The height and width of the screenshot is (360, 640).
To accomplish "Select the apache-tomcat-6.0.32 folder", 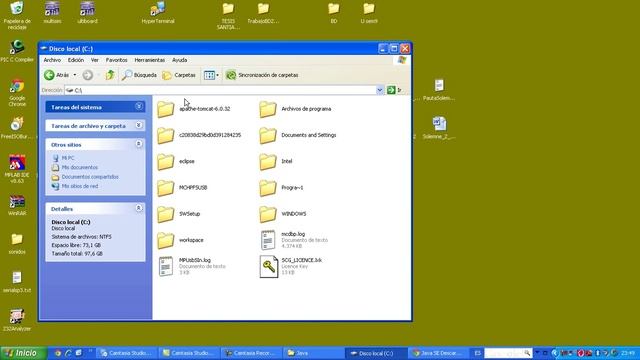I will pos(193,109).
